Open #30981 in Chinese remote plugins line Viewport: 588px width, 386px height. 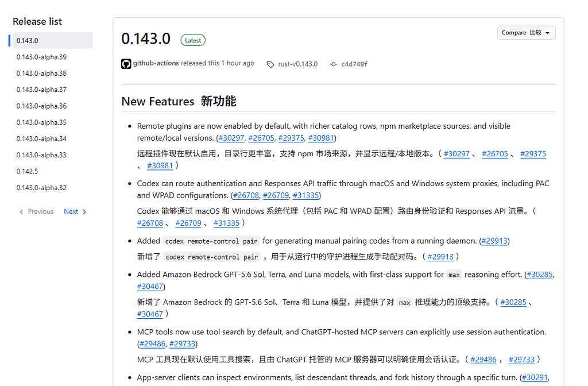tap(160, 166)
